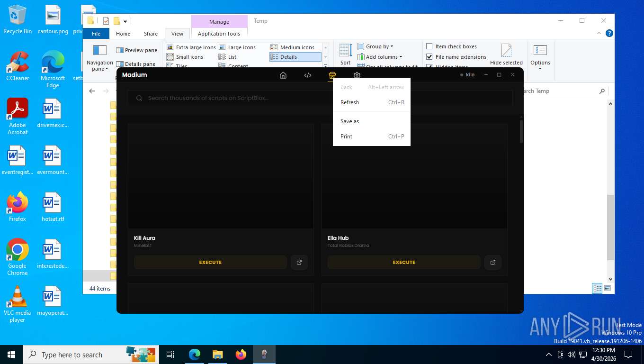Screen dimensions: 644x364
Task: Open Google Chrome desktop shortcut
Action: 18,257
